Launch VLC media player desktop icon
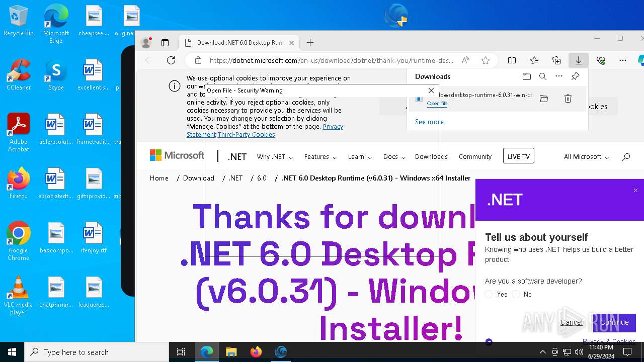This screenshot has width=644, height=362. 19,296
